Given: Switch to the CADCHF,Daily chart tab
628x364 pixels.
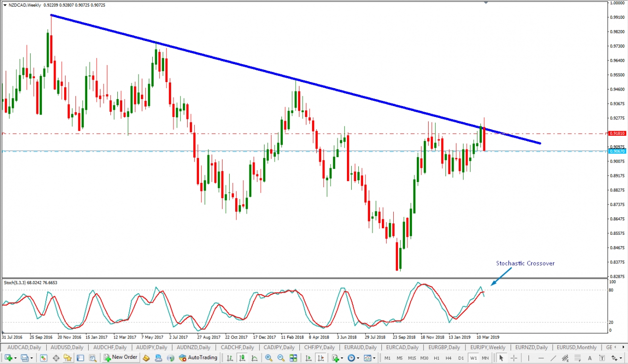Looking at the screenshot, I should 237,347.
